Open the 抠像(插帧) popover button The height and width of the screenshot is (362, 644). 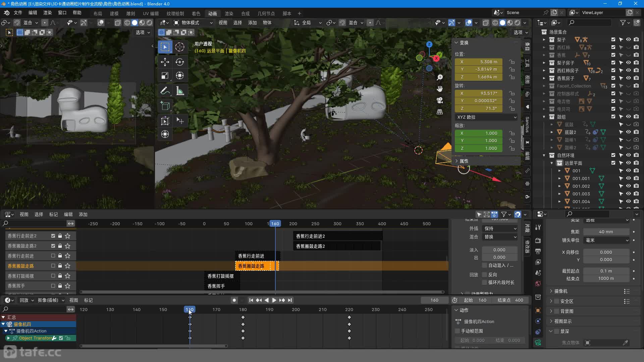50,300
